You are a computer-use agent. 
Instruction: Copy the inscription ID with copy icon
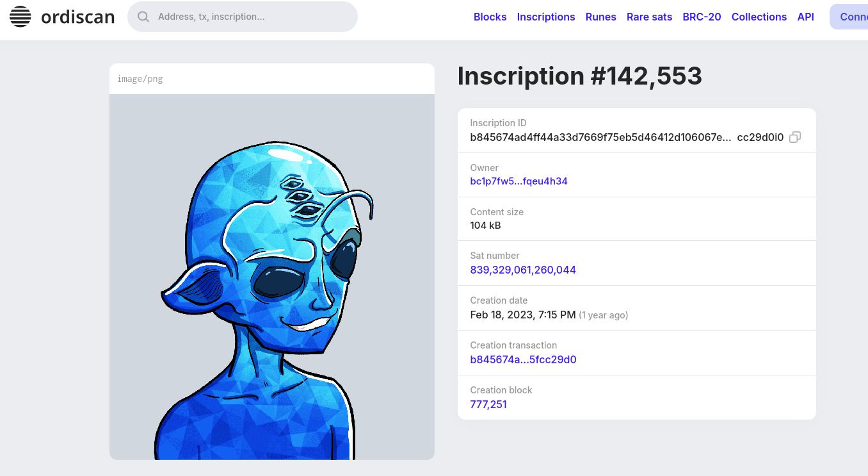pyautogui.click(x=795, y=137)
